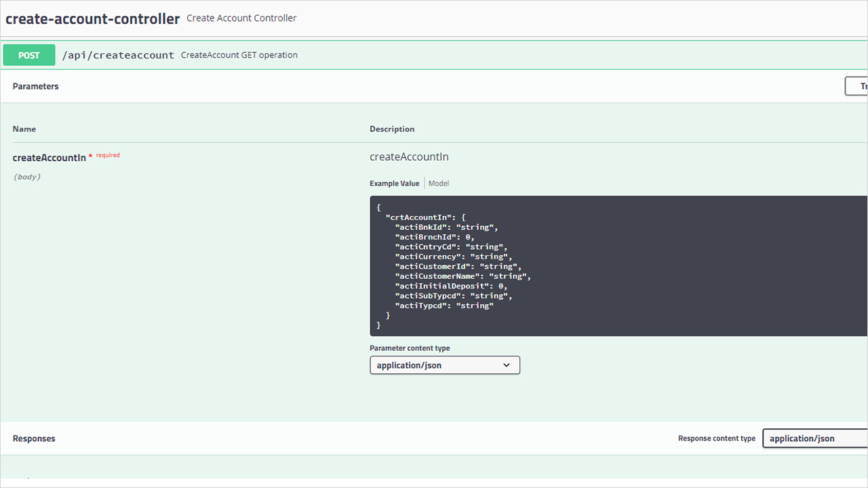Screen dimensions: 868x488
Task: Click the "actiInitialDeposit" line in the JSON
Action: click(452, 286)
